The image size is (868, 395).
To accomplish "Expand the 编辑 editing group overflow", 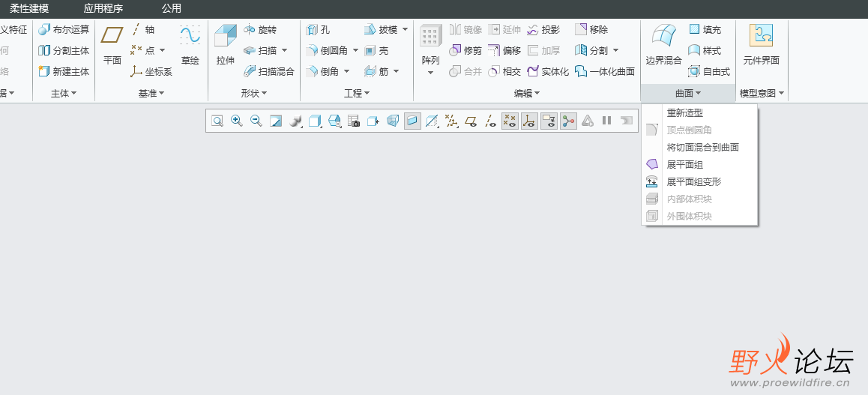I will 527,94.
